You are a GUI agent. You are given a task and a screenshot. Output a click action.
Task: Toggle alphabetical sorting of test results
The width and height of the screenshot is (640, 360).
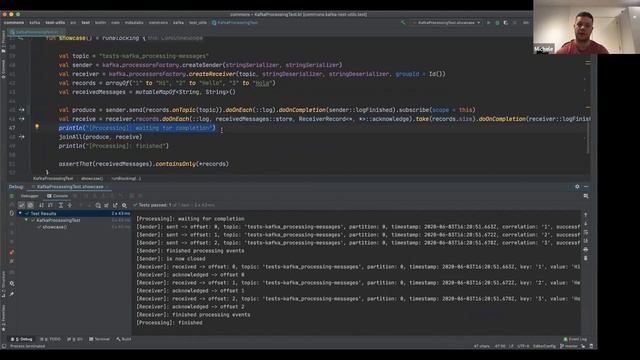[41, 205]
